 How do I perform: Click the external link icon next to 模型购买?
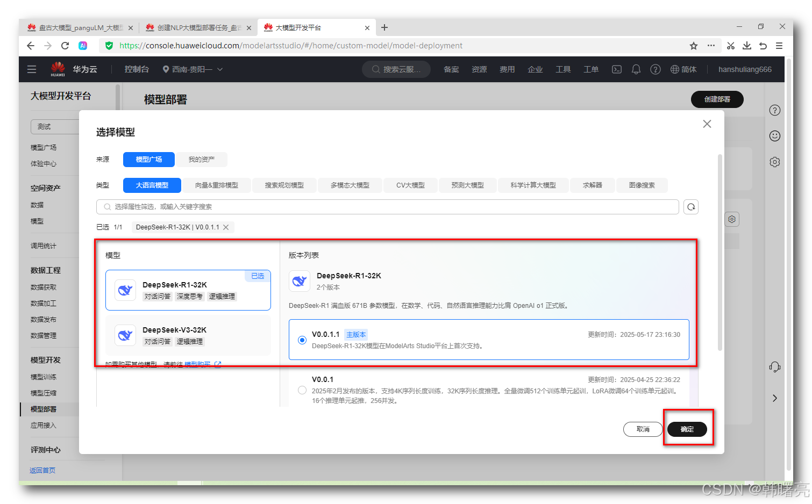[x=218, y=364]
